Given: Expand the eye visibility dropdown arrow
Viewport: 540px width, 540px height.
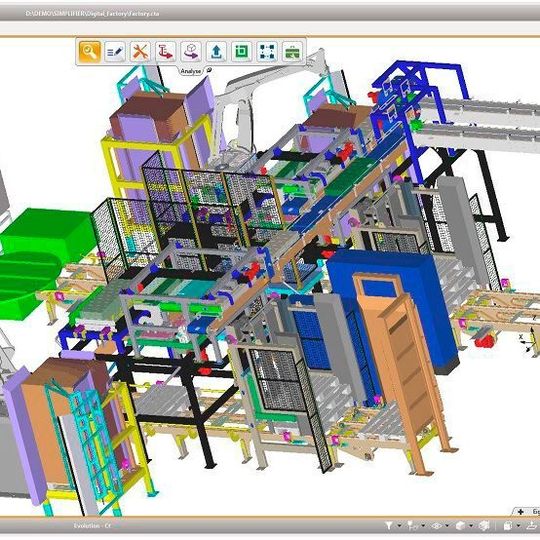Looking at the screenshot, I should click(447, 526).
